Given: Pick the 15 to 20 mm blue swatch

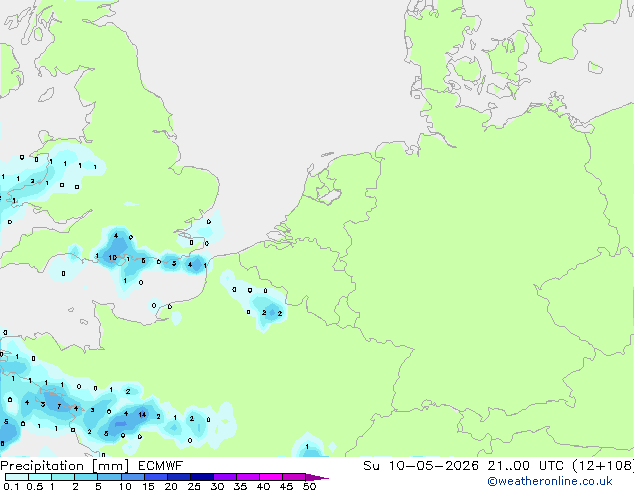Looking at the screenshot, I should tap(155, 477).
